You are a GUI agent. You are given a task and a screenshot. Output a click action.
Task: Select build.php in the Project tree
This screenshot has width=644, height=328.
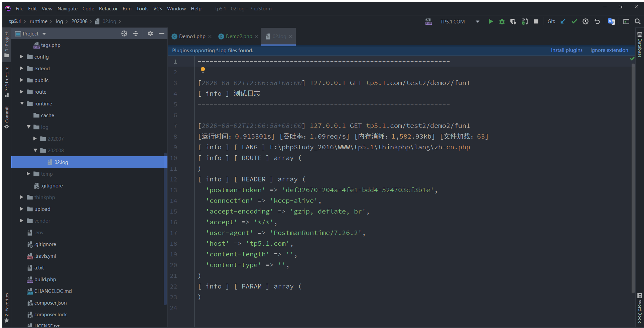pos(45,279)
